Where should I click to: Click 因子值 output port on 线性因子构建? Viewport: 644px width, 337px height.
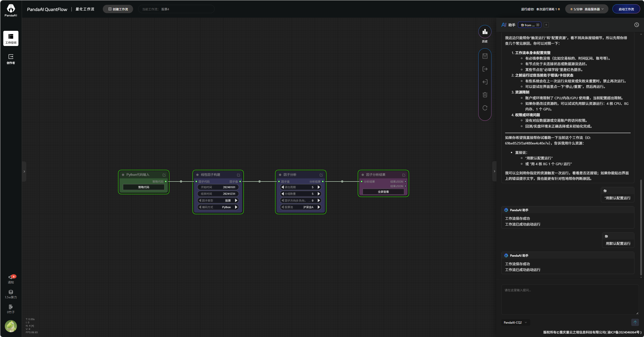coord(240,182)
